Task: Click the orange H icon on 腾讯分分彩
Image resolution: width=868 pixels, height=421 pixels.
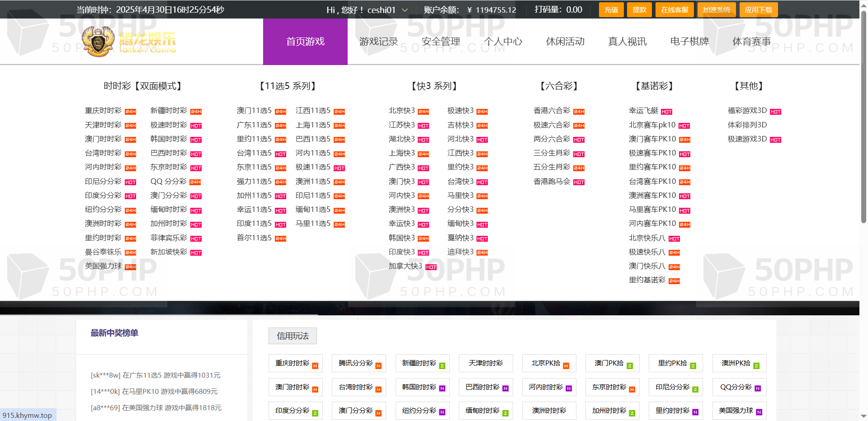Action: pos(378,366)
